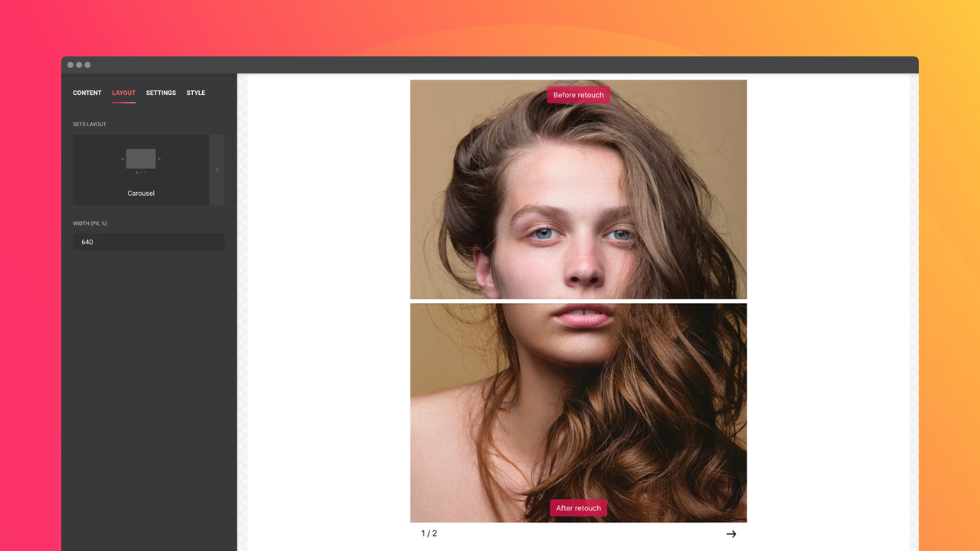Click the middle carousel dot indicator
The width and height of the screenshot is (980, 551).
142,172
